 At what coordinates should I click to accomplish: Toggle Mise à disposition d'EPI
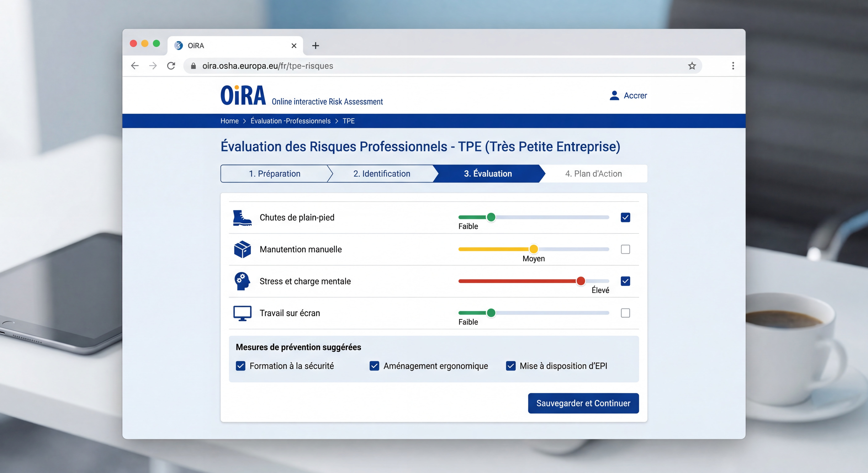pyautogui.click(x=511, y=366)
